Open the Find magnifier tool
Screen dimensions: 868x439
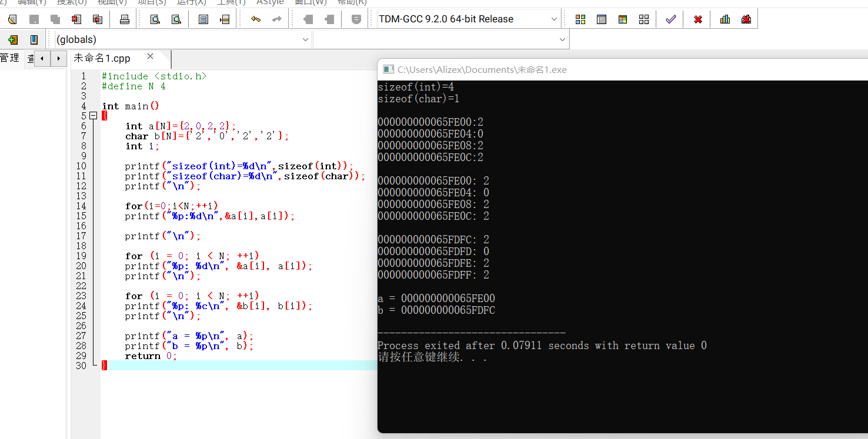click(155, 19)
